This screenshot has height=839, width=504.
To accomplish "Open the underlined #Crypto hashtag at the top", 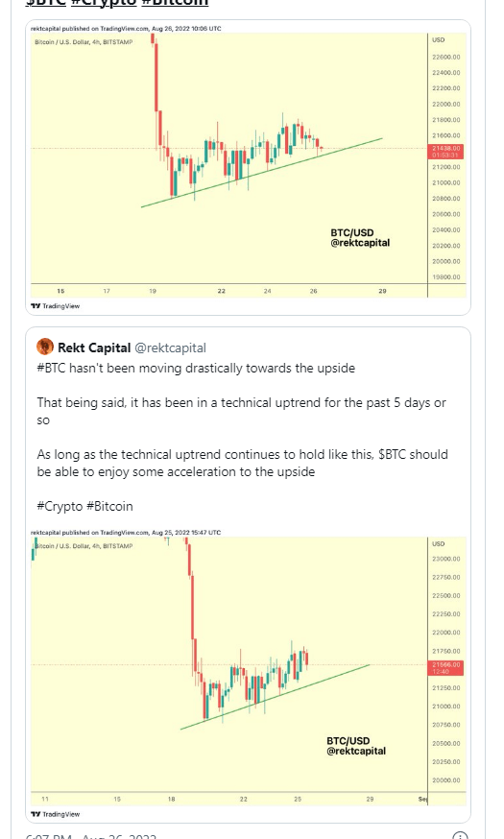I will coord(104,3).
